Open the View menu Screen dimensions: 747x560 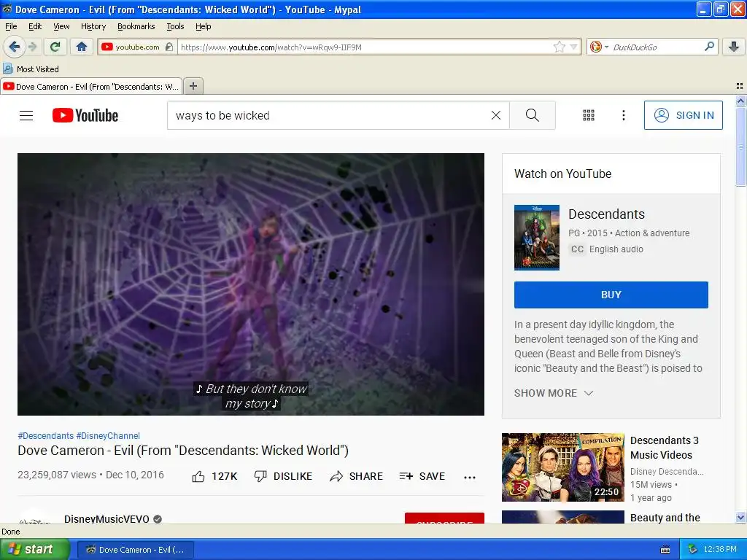61,26
